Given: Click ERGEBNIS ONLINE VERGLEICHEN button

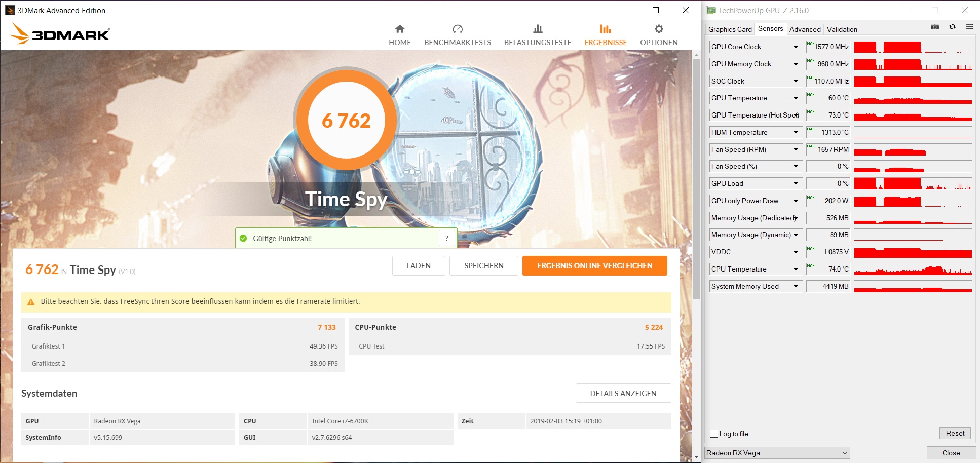Looking at the screenshot, I should click(x=595, y=266).
